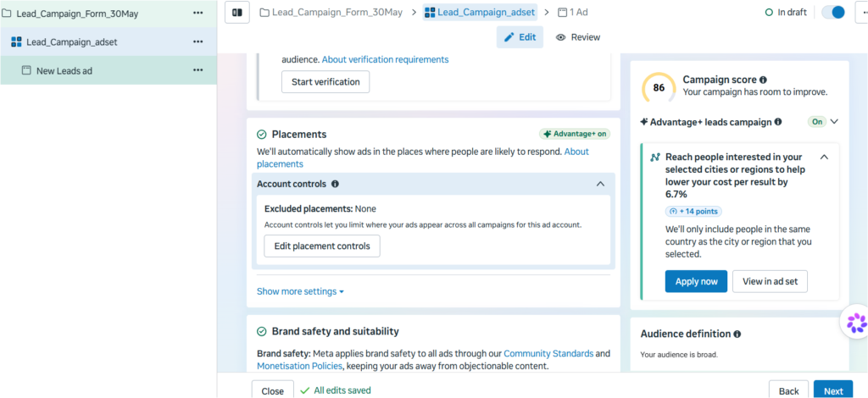This screenshot has width=868, height=398.
Task: Open three-dot menu for Lead_Campaign_adset
Action: point(198,41)
